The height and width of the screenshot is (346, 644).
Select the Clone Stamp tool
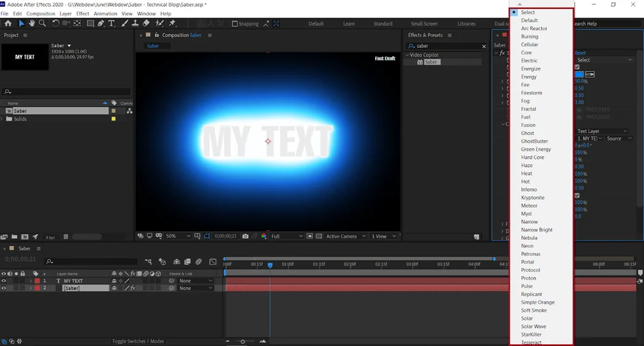(x=135, y=23)
